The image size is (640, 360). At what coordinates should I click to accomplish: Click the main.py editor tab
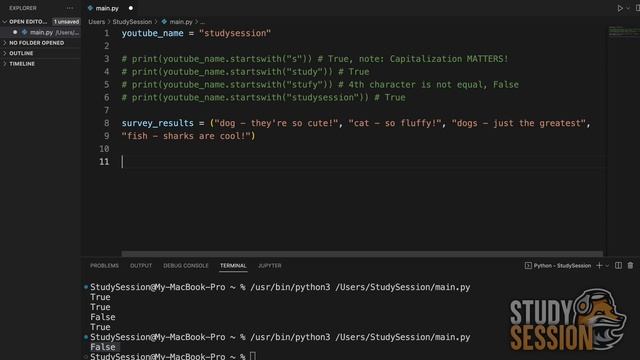pyautogui.click(x=107, y=8)
